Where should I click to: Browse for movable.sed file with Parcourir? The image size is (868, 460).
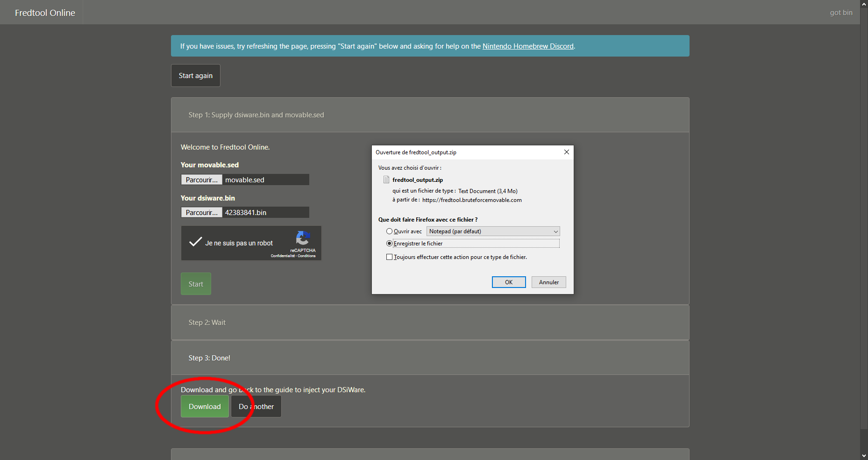pos(202,180)
